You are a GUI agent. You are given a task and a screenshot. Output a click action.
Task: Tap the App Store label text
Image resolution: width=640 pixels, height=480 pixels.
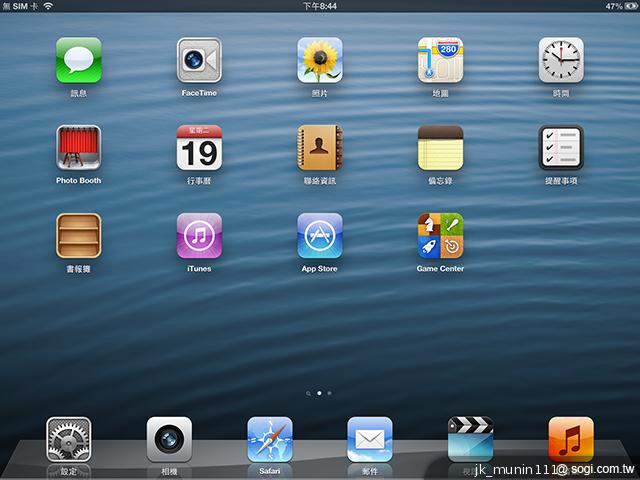320,269
